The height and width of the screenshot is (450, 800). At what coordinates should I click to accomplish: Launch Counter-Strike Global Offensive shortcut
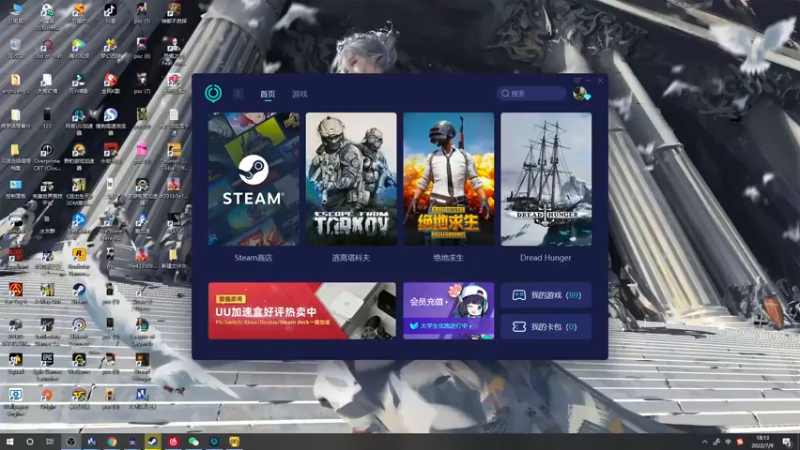coord(174,156)
